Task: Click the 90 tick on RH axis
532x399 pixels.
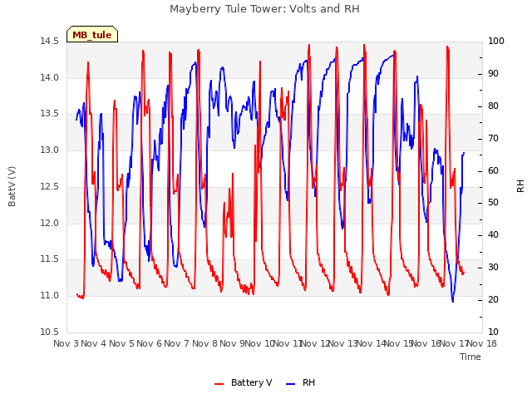Action: point(493,74)
